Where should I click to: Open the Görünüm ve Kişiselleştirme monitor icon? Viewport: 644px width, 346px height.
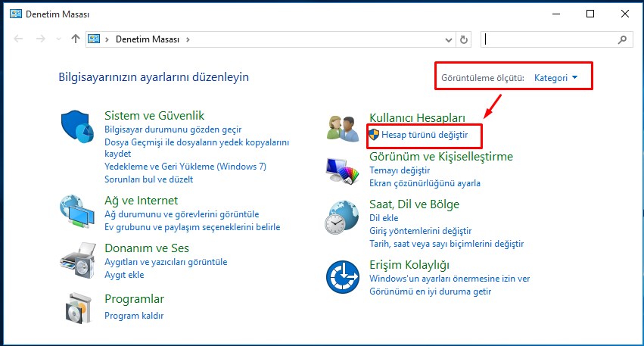pyautogui.click(x=342, y=171)
